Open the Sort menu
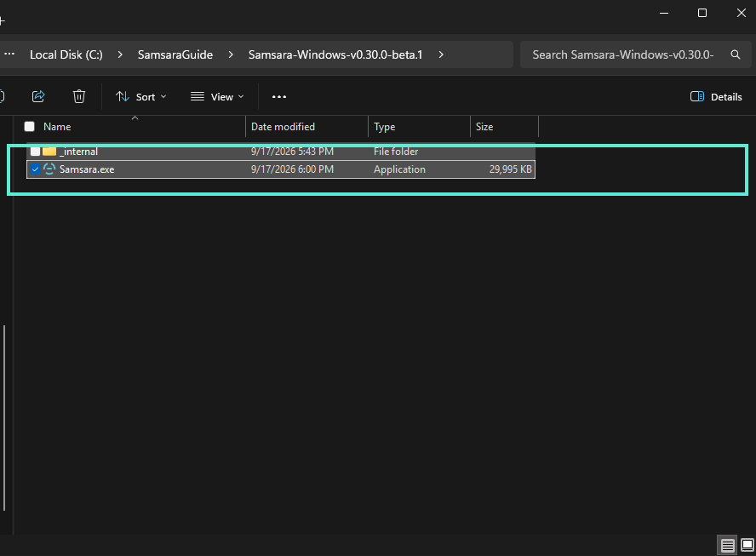Screen dimensions: 756x556 click(141, 97)
